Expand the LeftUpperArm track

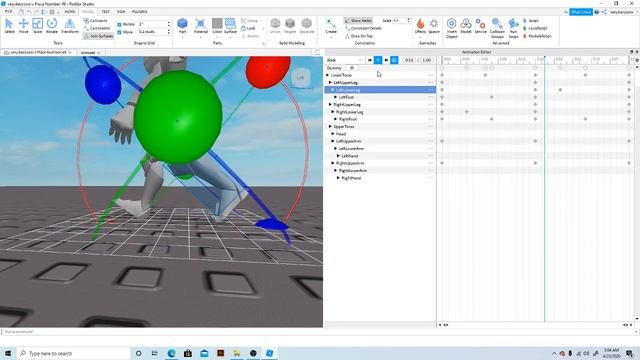(333, 141)
